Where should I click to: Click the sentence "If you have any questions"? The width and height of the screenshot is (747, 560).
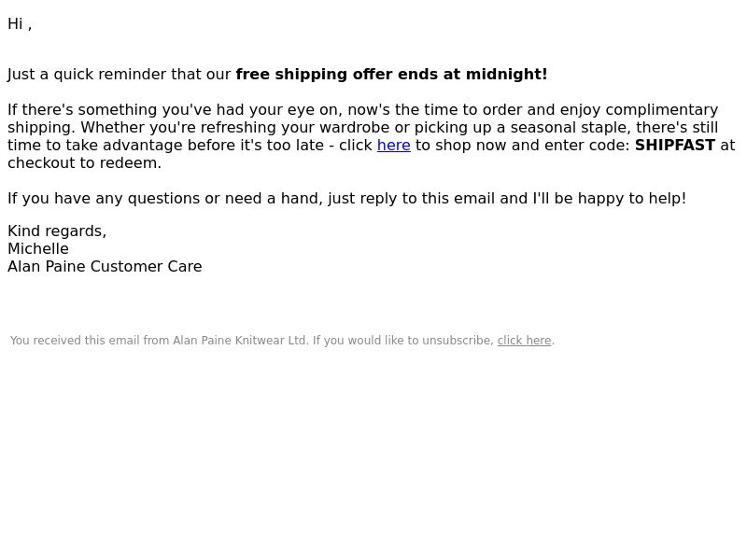click(x=346, y=199)
